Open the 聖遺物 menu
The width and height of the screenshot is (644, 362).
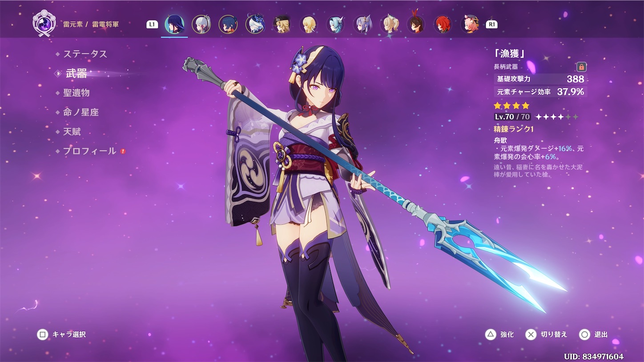pos(76,93)
